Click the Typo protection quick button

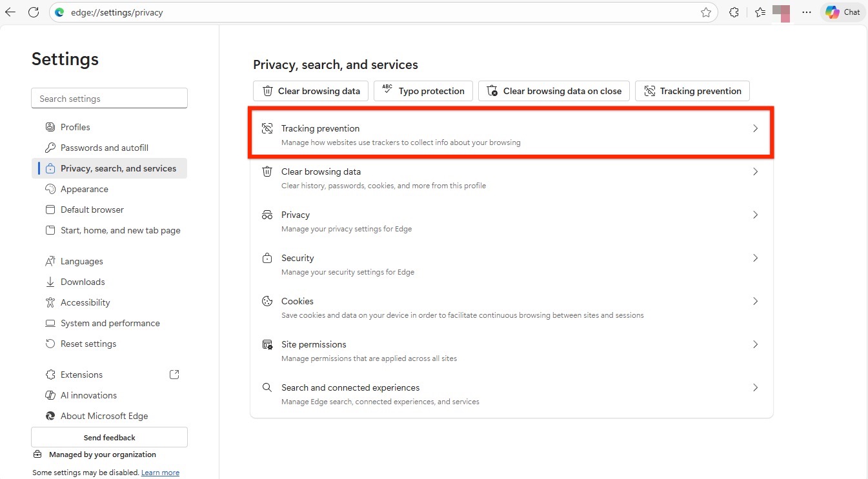[423, 91]
